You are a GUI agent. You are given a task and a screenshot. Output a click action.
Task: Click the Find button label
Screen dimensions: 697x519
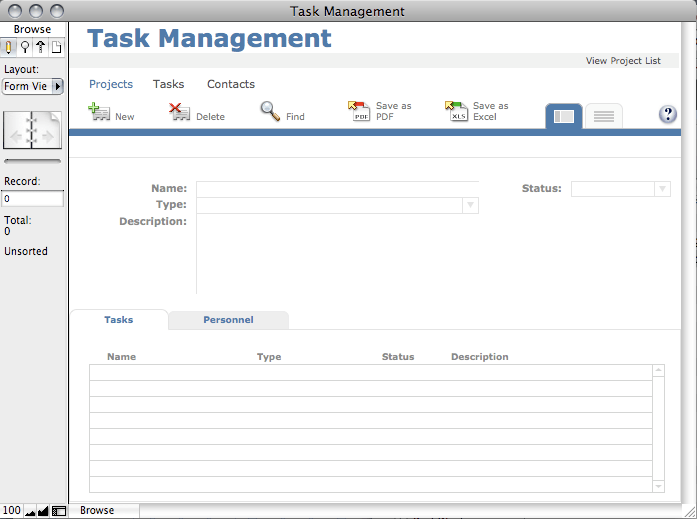(295, 116)
